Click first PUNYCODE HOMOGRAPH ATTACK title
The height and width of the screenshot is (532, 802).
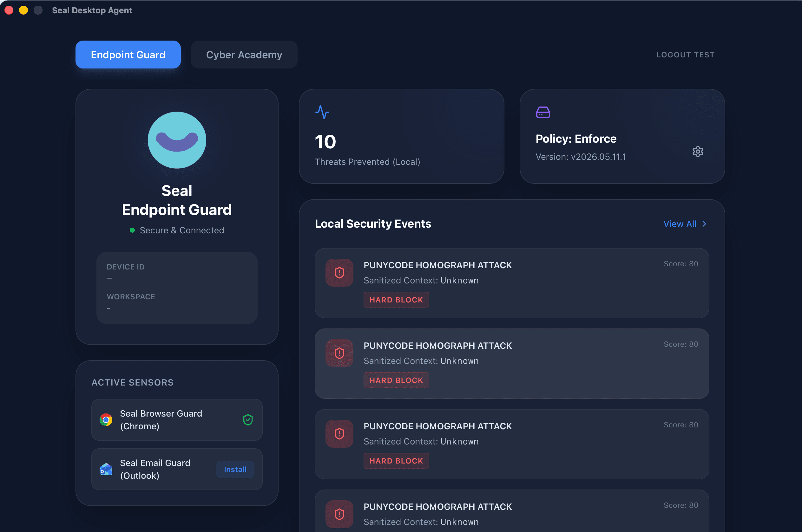point(437,265)
